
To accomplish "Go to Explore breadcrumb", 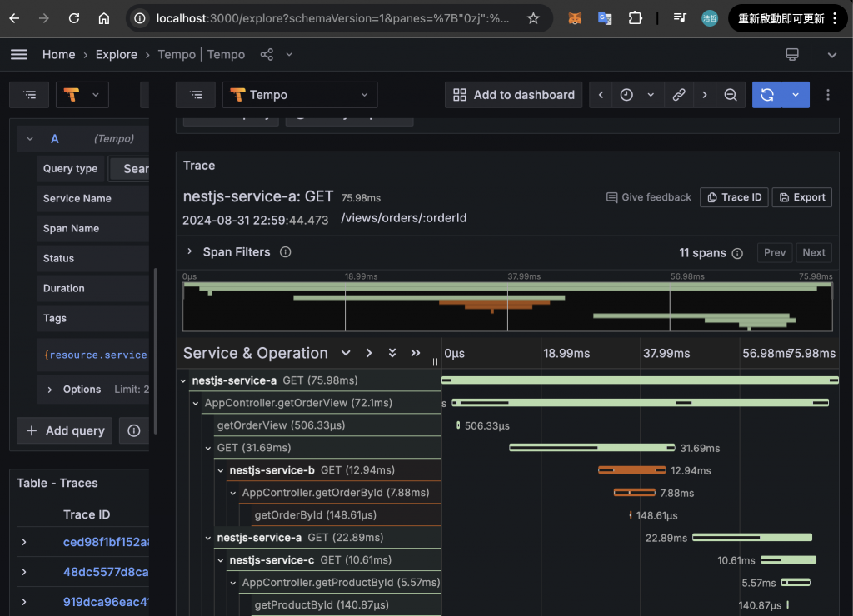I will point(117,54).
